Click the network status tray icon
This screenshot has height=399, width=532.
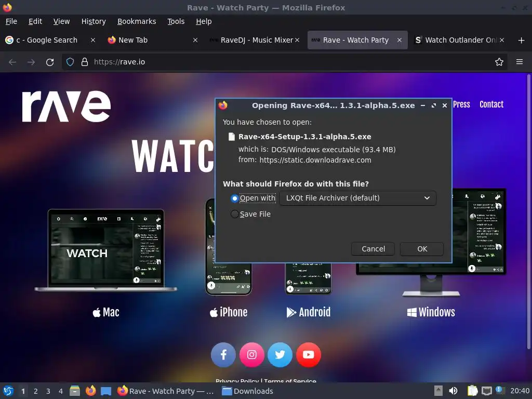487,391
